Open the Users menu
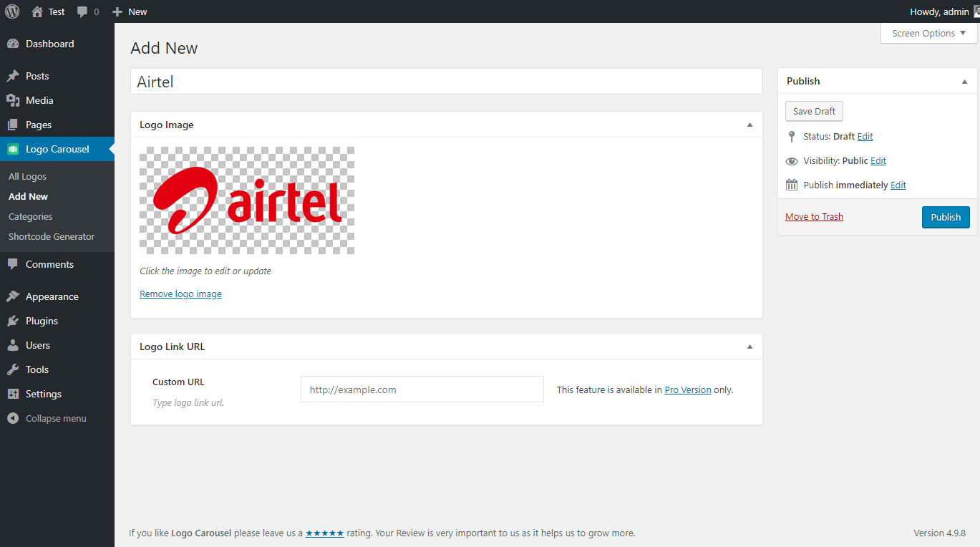 click(x=38, y=345)
